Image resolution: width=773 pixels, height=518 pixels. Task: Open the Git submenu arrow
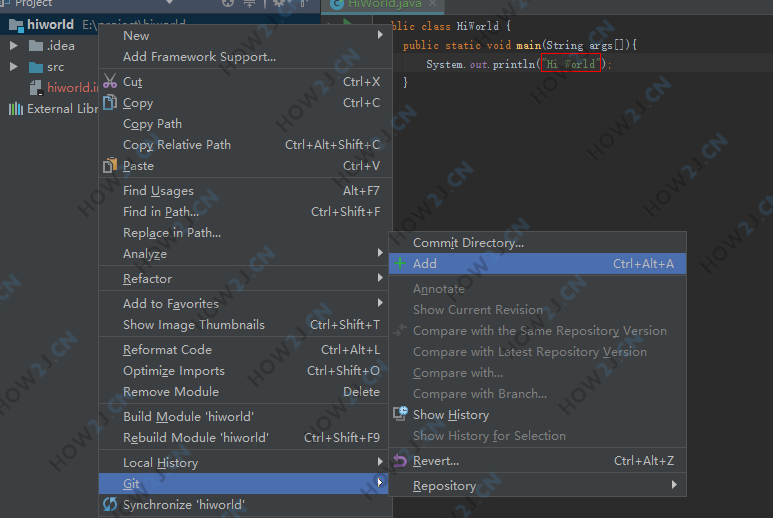click(380, 483)
